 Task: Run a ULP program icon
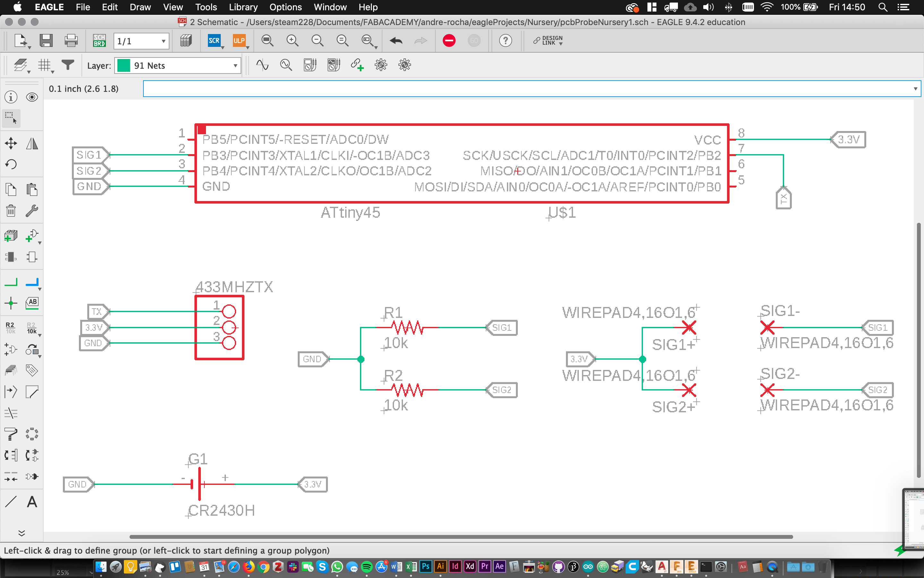pyautogui.click(x=239, y=40)
